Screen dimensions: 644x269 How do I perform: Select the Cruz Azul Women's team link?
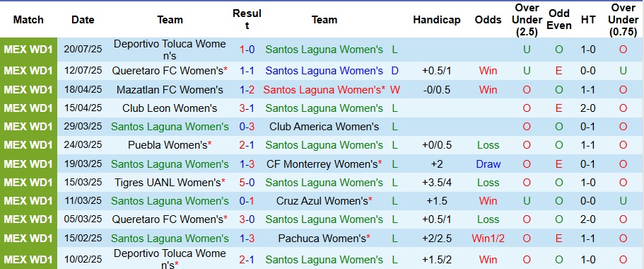(324, 201)
